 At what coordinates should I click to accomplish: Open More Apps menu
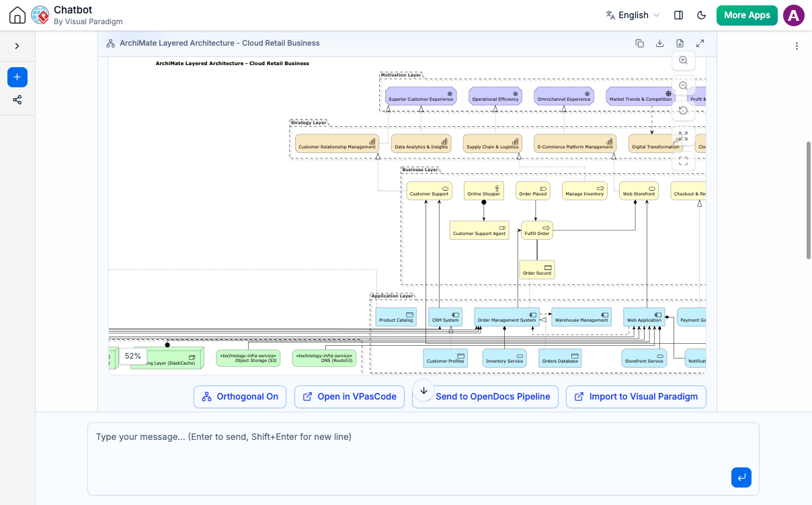747,15
